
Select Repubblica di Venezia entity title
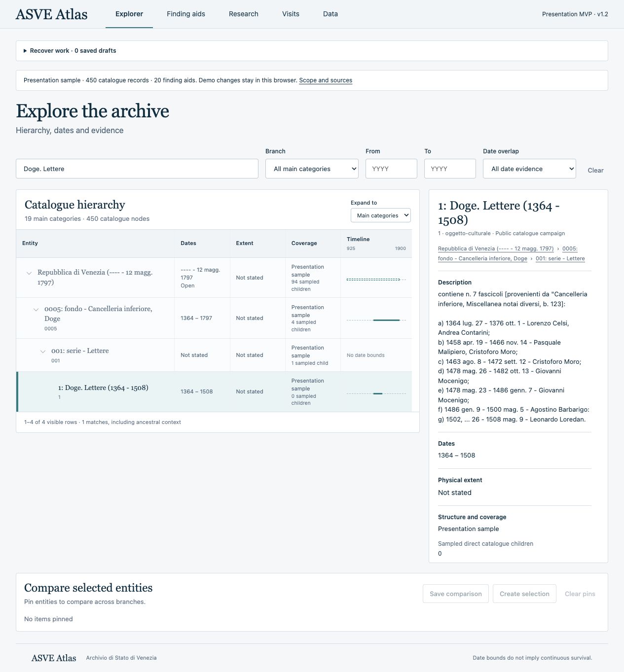[96, 277]
